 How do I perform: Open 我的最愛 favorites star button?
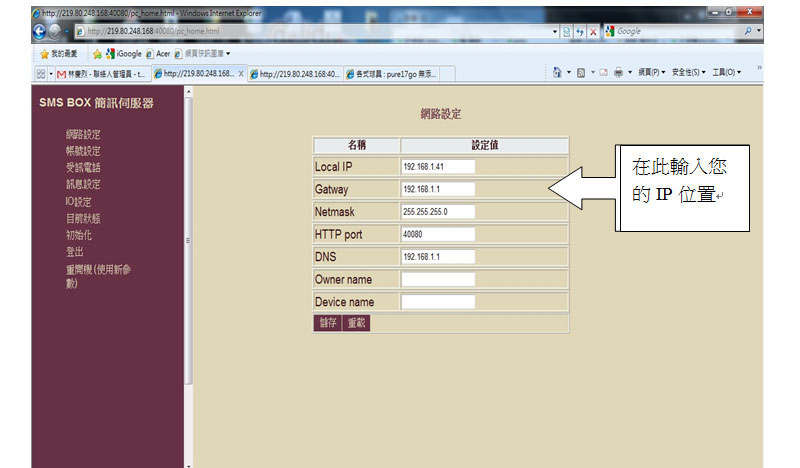[x=59, y=54]
